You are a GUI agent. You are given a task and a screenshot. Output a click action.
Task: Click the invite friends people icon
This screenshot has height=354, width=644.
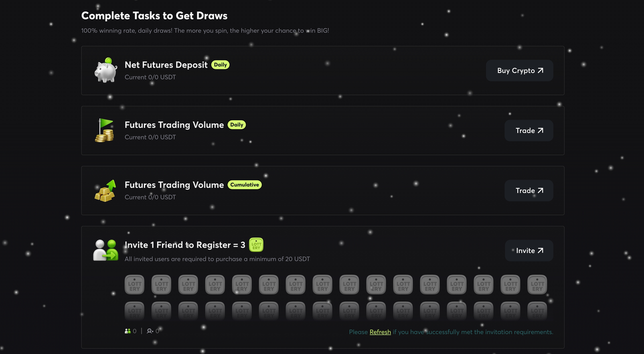(106, 250)
